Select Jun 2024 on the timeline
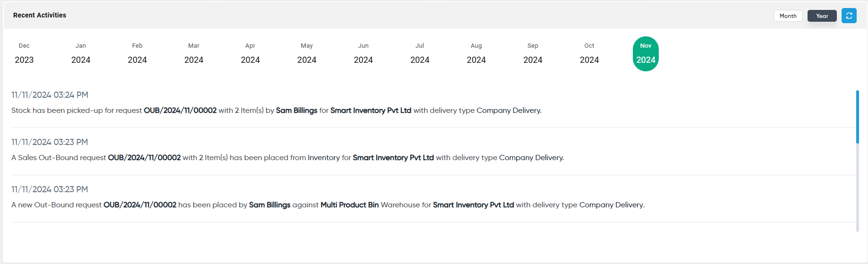The image size is (868, 264). [x=363, y=53]
